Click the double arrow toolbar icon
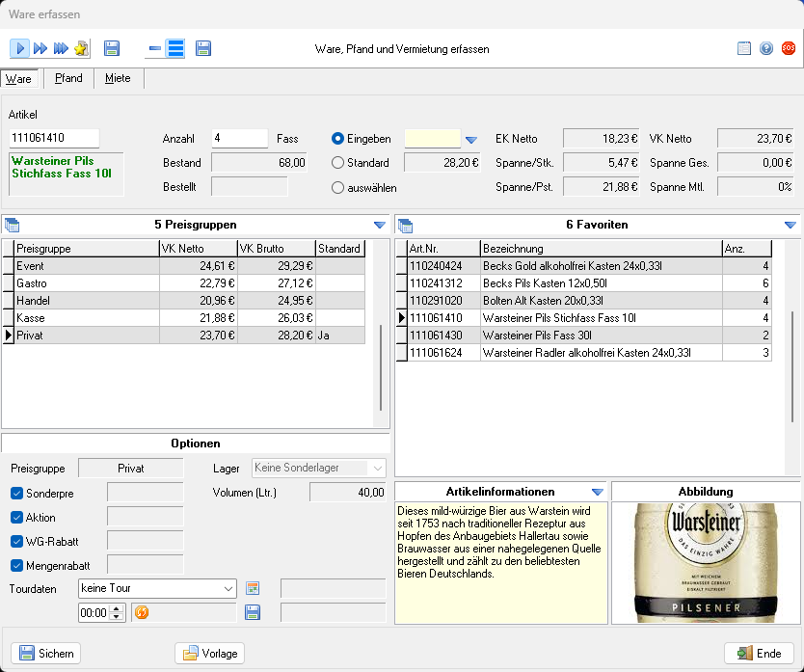This screenshot has width=804, height=672. (x=40, y=49)
